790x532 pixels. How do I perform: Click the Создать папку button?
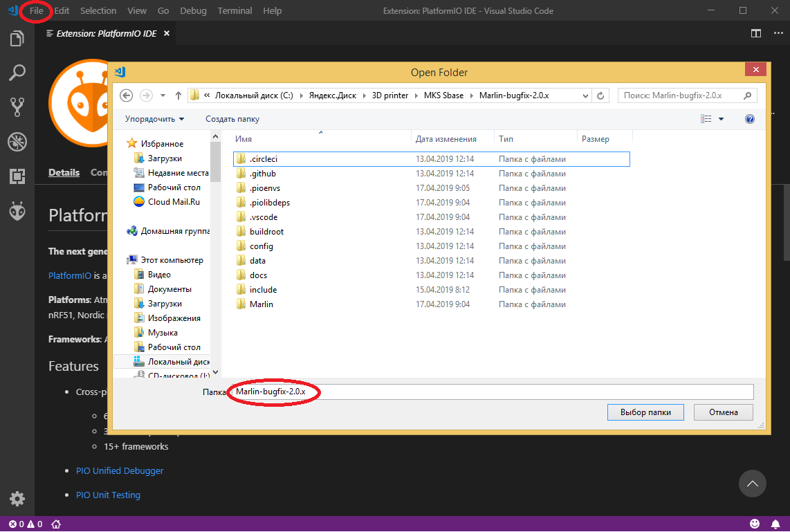[232, 119]
